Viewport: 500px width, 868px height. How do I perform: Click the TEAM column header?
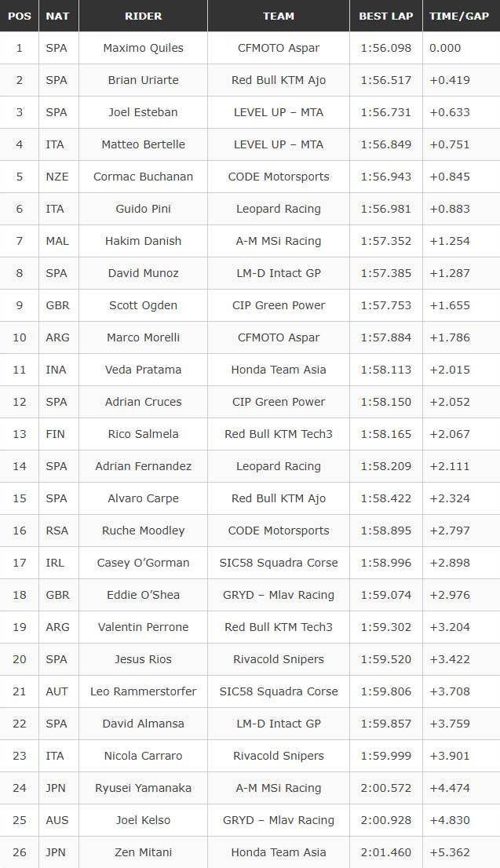(x=279, y=16)
